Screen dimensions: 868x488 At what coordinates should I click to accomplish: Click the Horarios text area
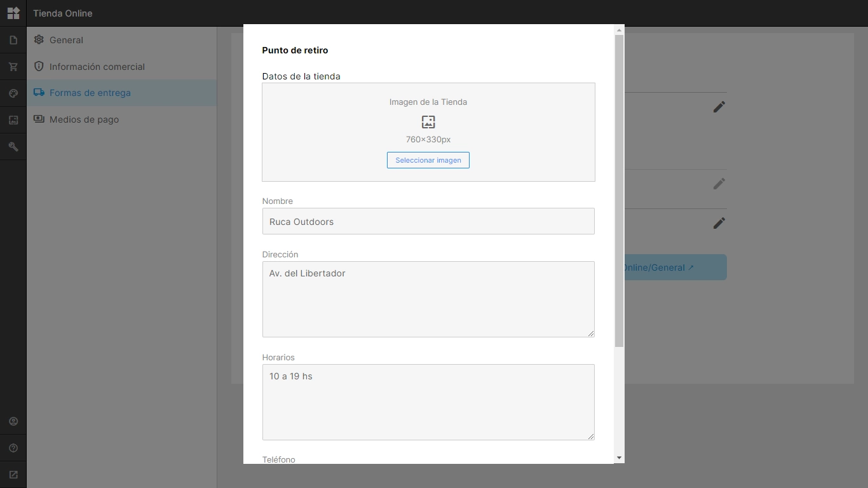[x=428, y=402]
